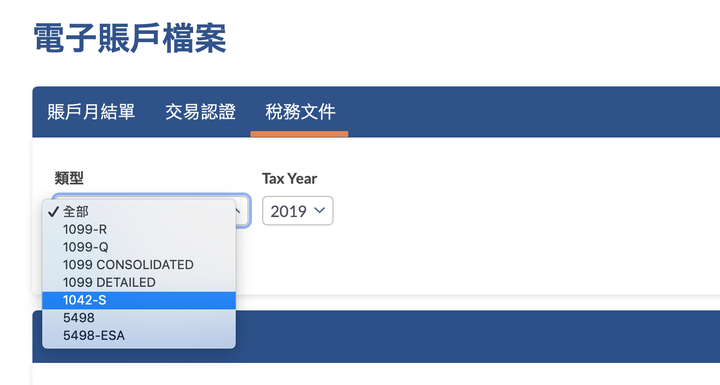Click the Tax Year label
The width and height of the screenshot is (720, 385).
289,178
